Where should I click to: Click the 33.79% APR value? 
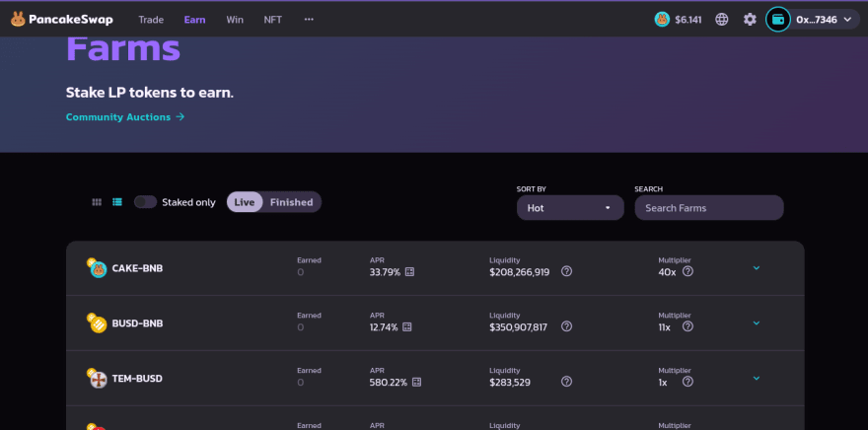pos(385,272)
